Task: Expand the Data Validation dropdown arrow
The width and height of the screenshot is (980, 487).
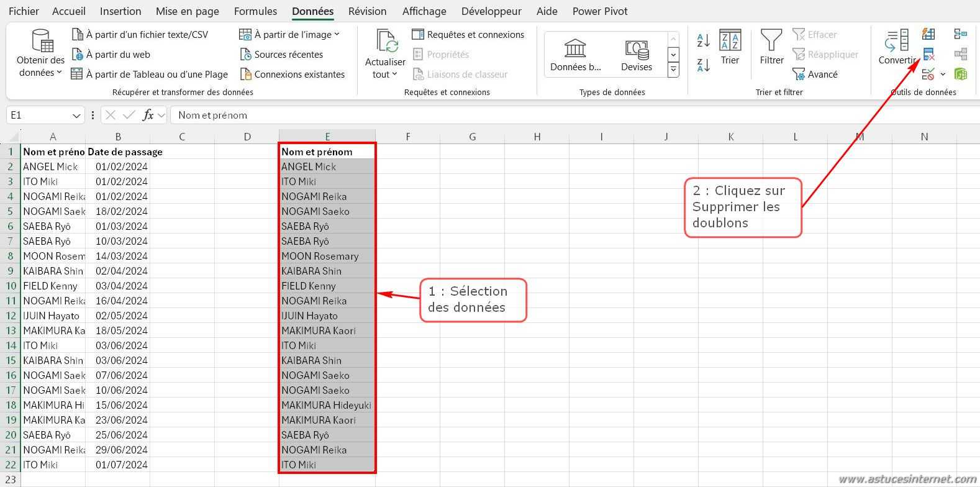Action: [943, 75]
